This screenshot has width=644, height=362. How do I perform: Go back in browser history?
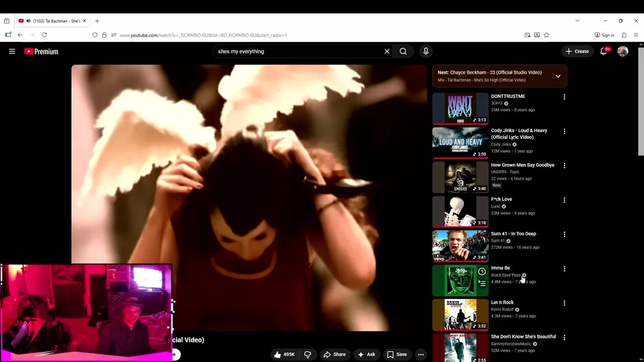pyautogui.click(x=20, y=35)
